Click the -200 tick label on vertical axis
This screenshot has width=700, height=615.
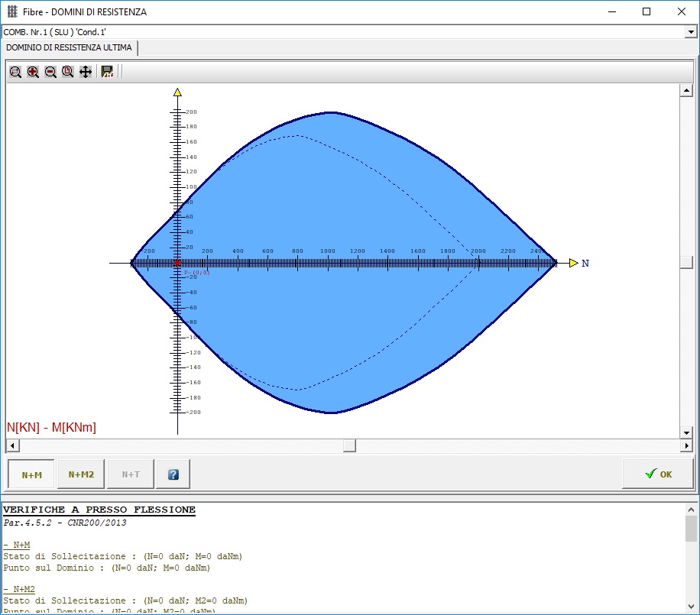coord(193,412)
